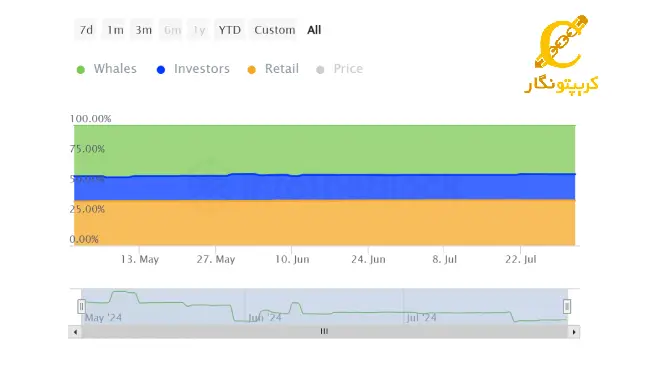Click the left navigator range handle
Screen dimensions: 650x365
(81, 307)
